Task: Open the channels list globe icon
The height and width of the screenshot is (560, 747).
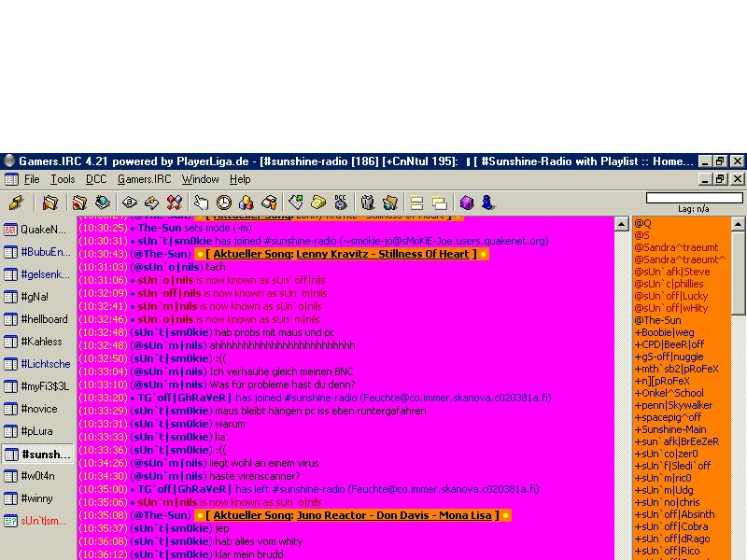Action: click(x=102, y=203)
